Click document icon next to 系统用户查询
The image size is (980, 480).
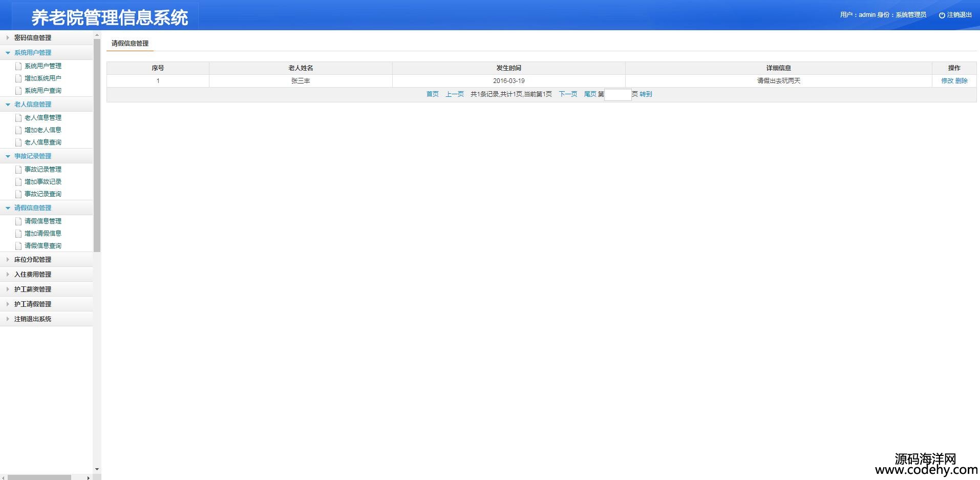18,91
